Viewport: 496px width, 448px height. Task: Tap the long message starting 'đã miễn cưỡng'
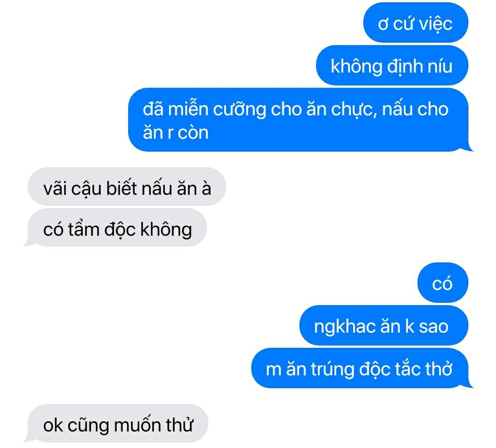pyautogui.click(x=300, y=119)
